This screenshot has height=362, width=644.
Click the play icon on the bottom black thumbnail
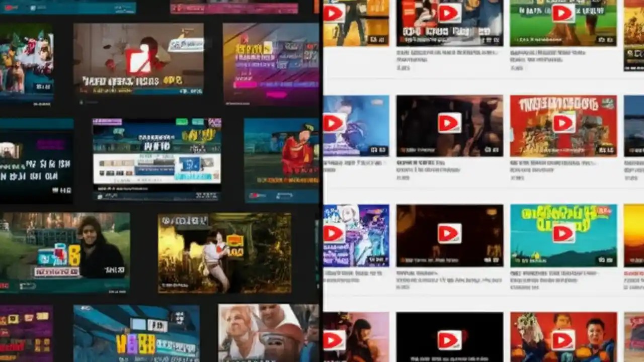pyautogui.click(x=450, y=341)
